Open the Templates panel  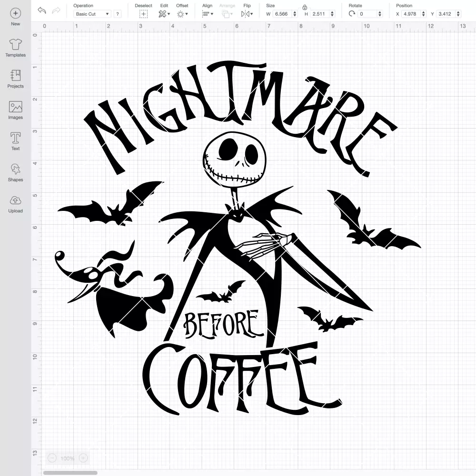pos(16,48)
